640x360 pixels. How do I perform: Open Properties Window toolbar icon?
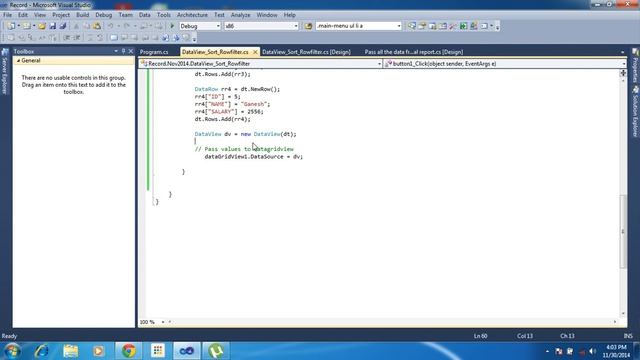click(422, 26)
